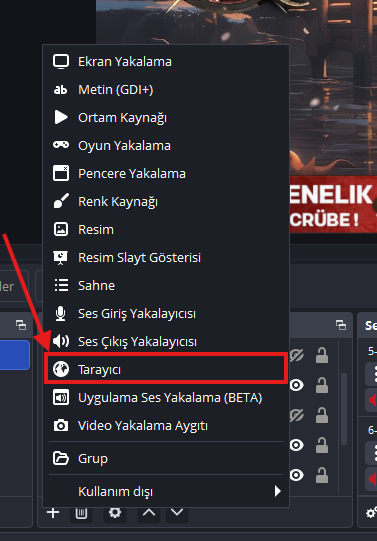The width and height of the screenshot is (377, 541).
Task: Show the source with the upper crossed-out eye
Action: (x=297, y=355)
